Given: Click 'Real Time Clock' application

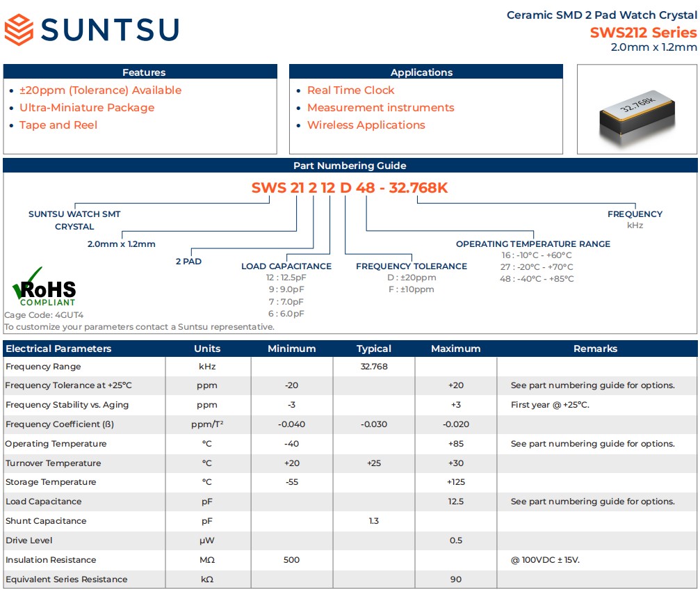Looking at the screenshot, I should [x=350, y=90].
